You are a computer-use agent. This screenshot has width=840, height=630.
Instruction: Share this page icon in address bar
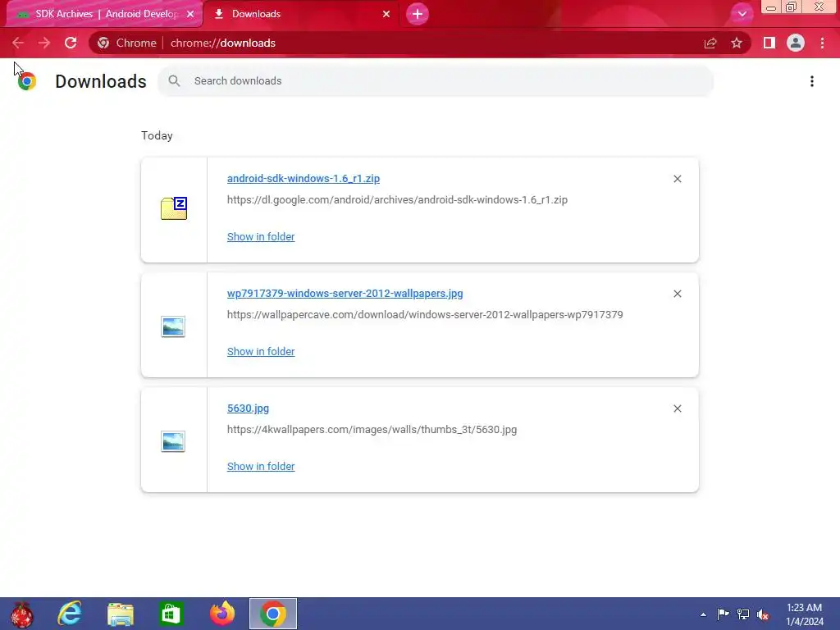click(710, 43)
